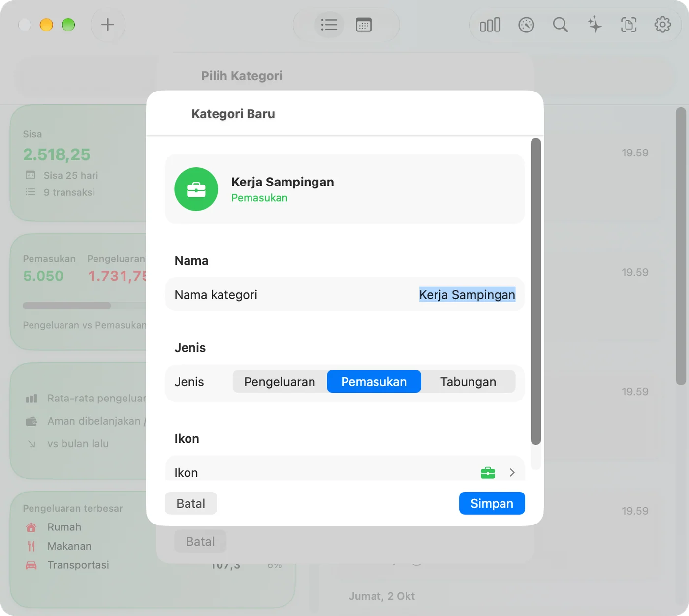
Task: Click the yellow macOS minimize button
Action: [x=46, y=25]
